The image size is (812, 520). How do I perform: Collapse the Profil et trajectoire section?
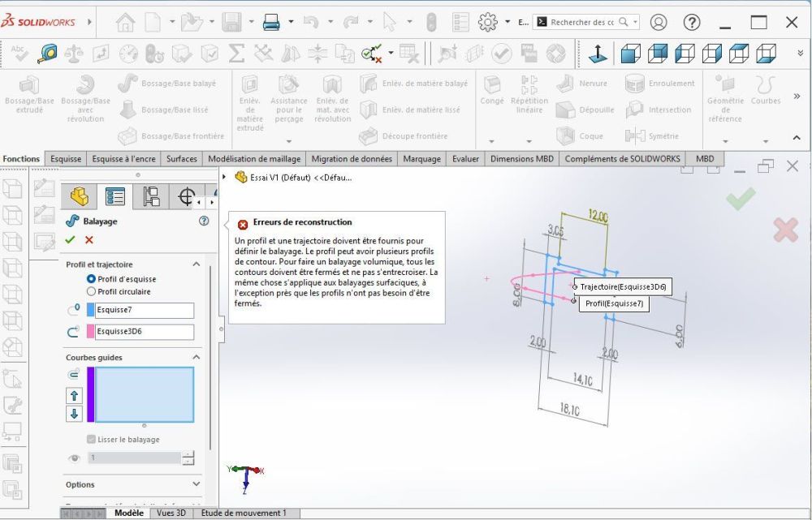click(196, 264)
